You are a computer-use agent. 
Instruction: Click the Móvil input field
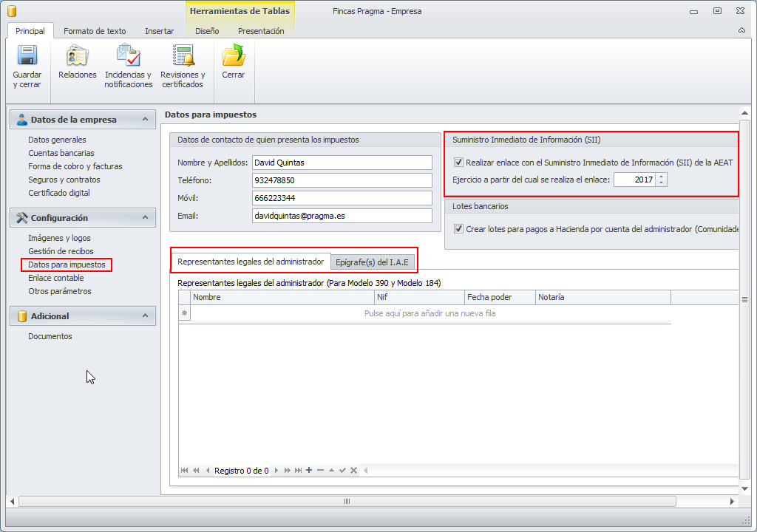pos(342,198)
